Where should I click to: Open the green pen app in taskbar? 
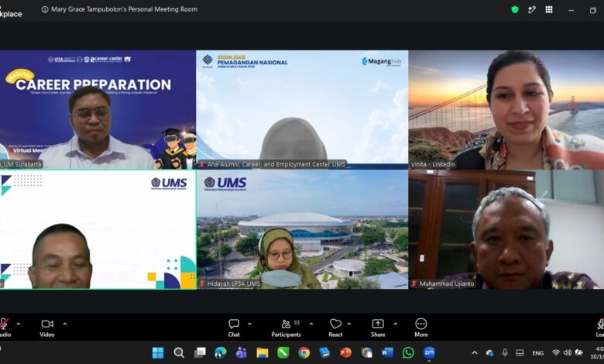[283, 352]
